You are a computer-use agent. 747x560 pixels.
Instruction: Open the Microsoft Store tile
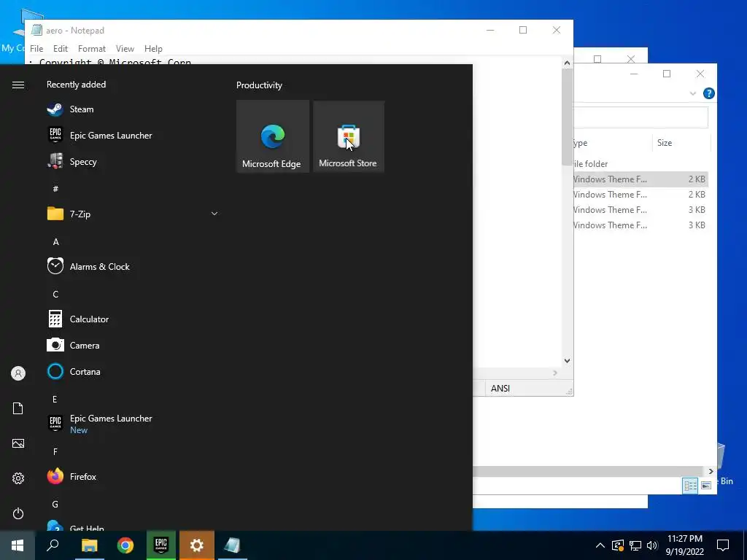click(x=349, y=136)
